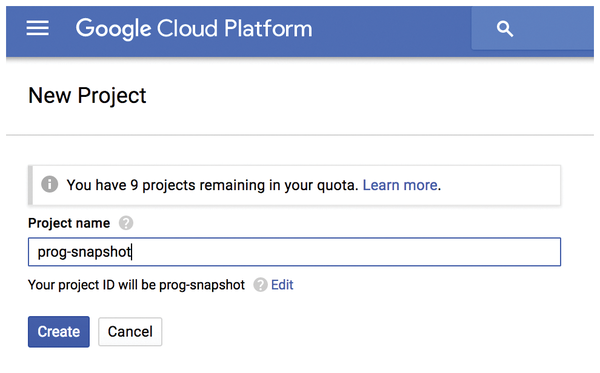This screenshot has width=600, height=373.
Task: Click the Google Cloud Platform logo text
Action: (x=194, y=29)
